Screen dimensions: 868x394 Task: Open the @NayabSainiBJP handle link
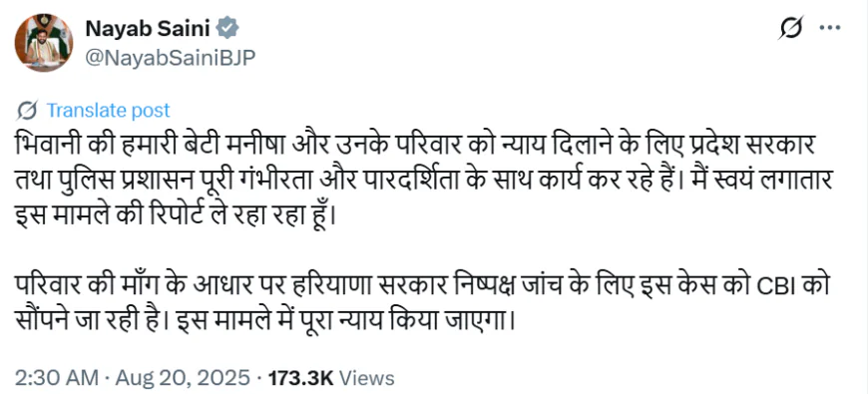pos(170,57)
